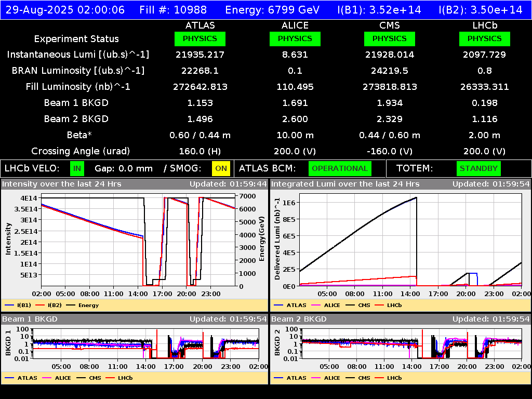
Task: Click the Crossing Angle (urad) row label
Action: [81, 151]
